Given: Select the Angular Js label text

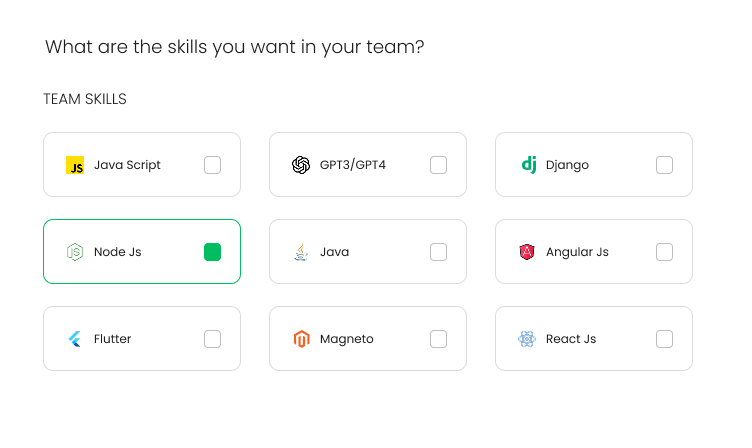Looking at the screenshot, I should click(577, 252).
